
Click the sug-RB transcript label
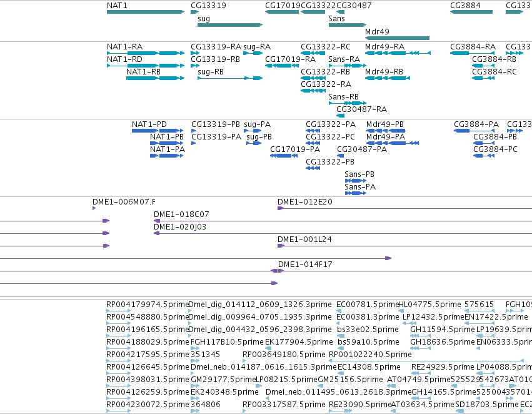point(210,72)
